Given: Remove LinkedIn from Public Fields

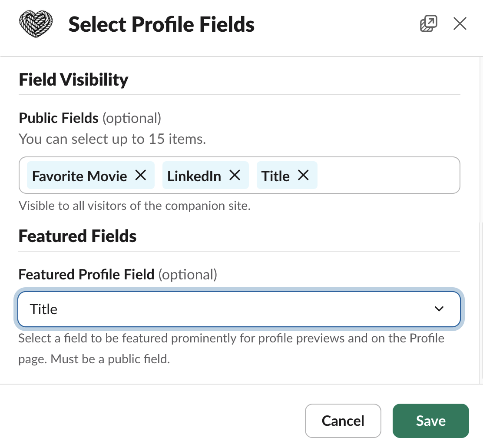Looking at the screenshot, I should [235, 175].
